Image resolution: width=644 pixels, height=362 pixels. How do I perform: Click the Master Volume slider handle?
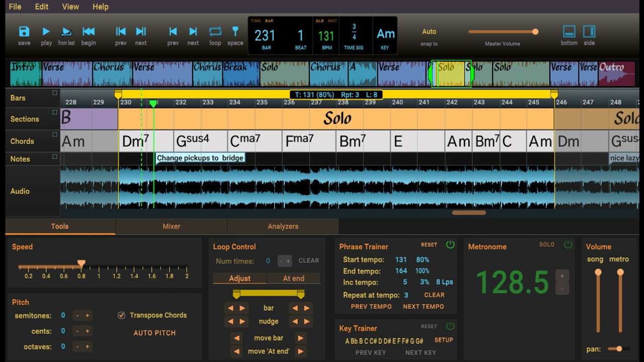pos(535,32)
